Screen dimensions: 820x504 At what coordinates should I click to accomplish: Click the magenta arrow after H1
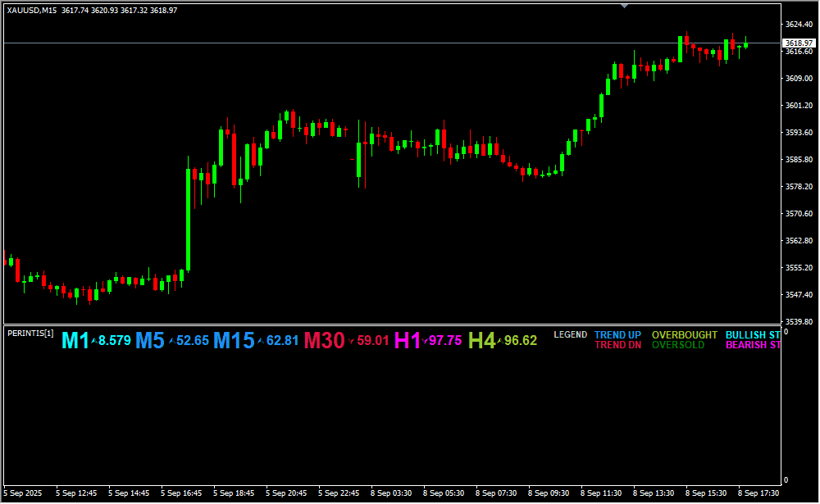tap(425, 340)
